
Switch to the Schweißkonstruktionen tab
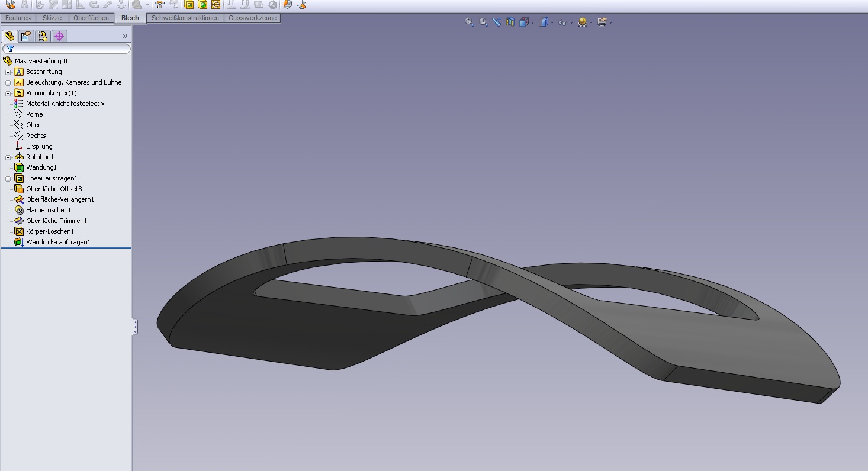(x=185, y=18)
